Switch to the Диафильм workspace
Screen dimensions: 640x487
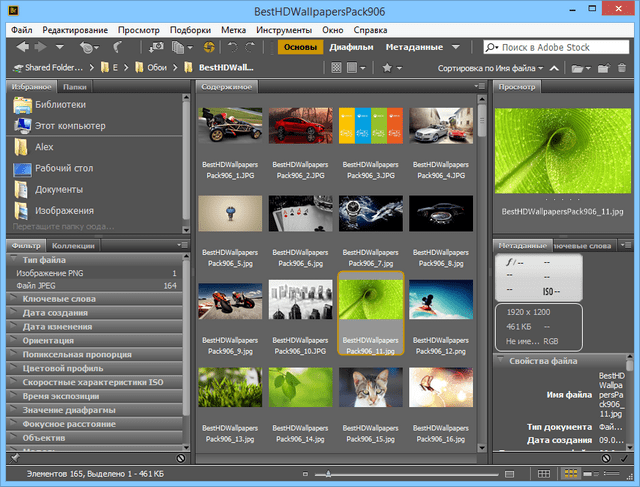tap(352, 47)
